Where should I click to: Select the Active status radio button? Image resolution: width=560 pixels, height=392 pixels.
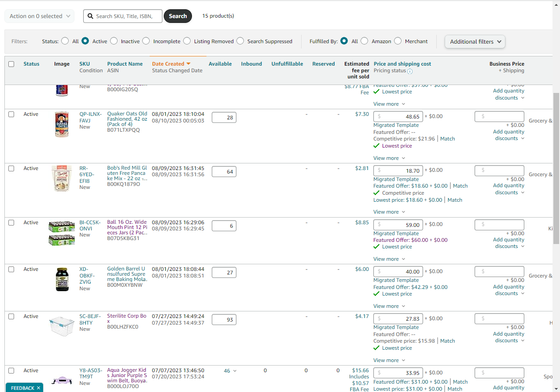click(x=85, y=41)
